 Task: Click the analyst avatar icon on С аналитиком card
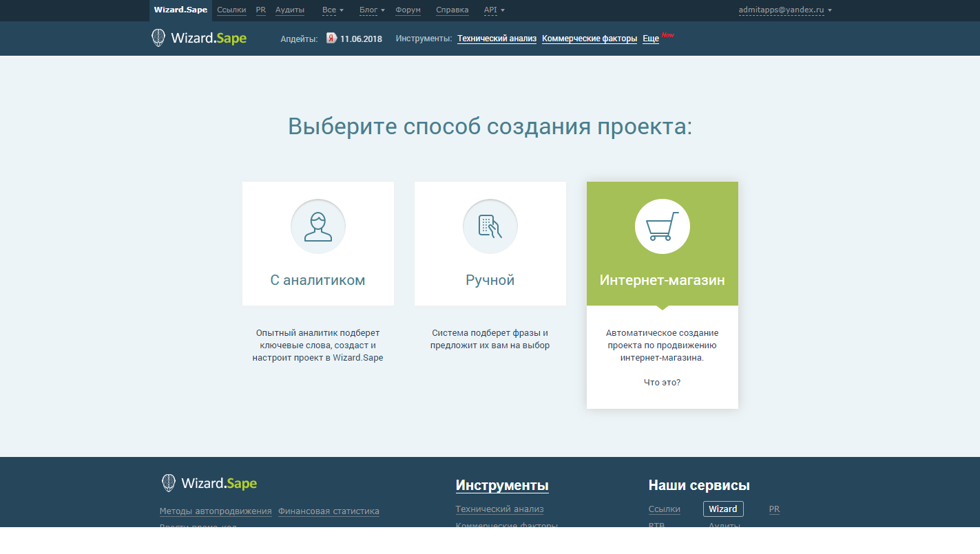coord(317,226)
